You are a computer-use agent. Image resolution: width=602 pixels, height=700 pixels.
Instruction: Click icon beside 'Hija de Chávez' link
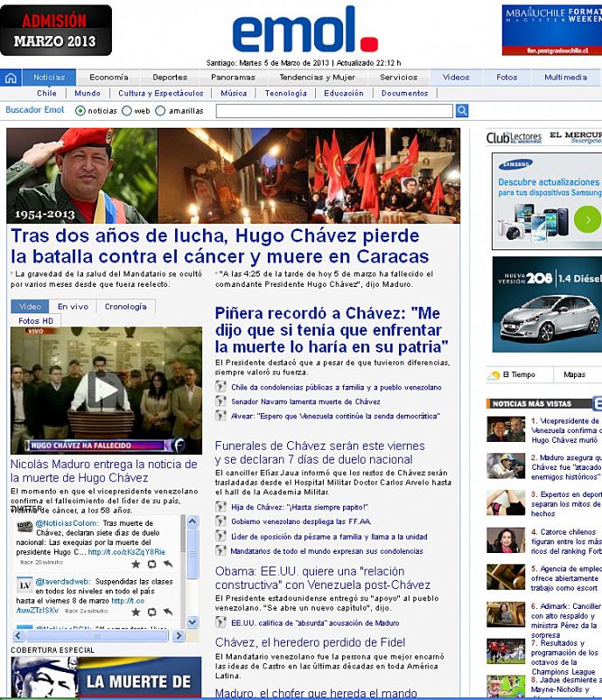point(220,507)
